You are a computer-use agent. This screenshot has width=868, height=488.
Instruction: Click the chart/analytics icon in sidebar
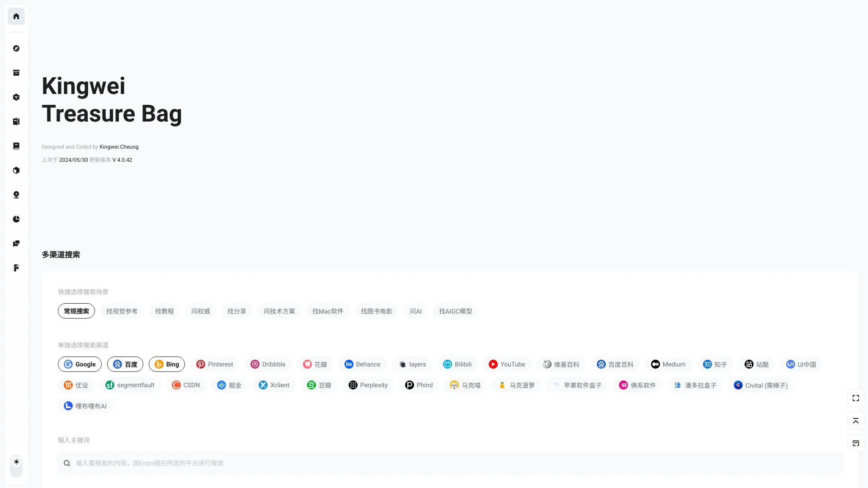[x=16, y=219]
